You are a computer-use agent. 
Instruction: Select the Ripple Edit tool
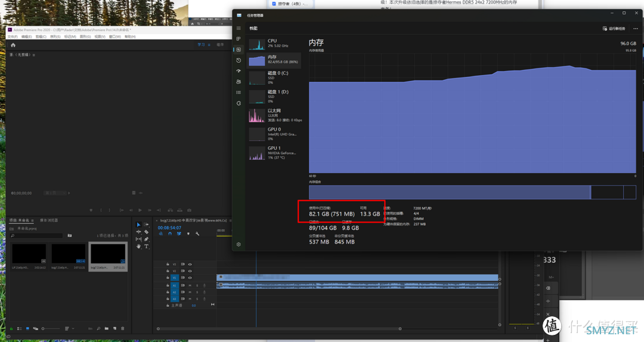coord(138,232)
